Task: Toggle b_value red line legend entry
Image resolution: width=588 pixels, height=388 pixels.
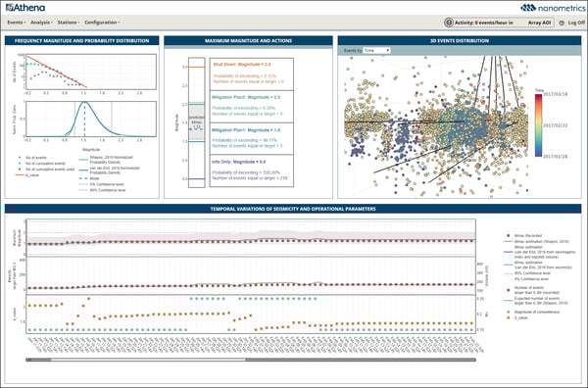Action: 27,175
